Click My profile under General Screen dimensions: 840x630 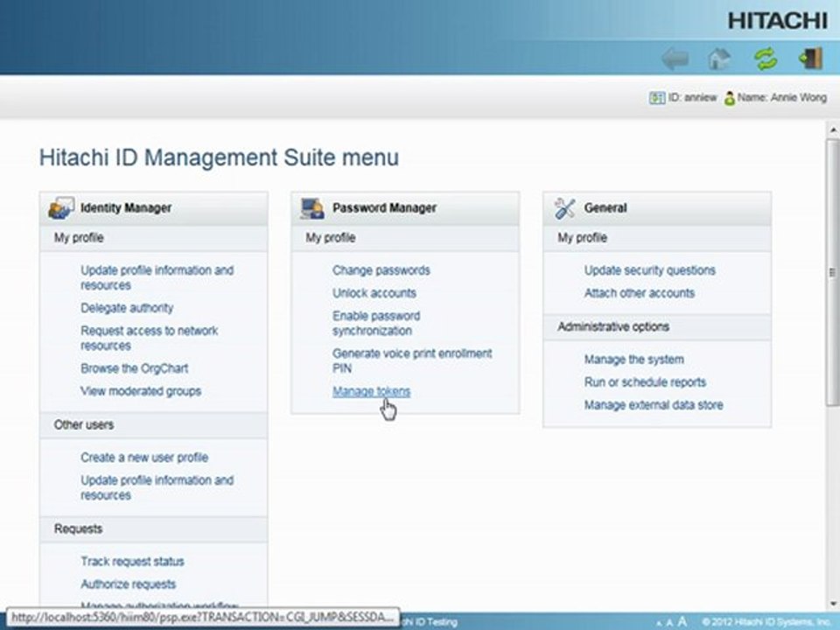[583, 237]
